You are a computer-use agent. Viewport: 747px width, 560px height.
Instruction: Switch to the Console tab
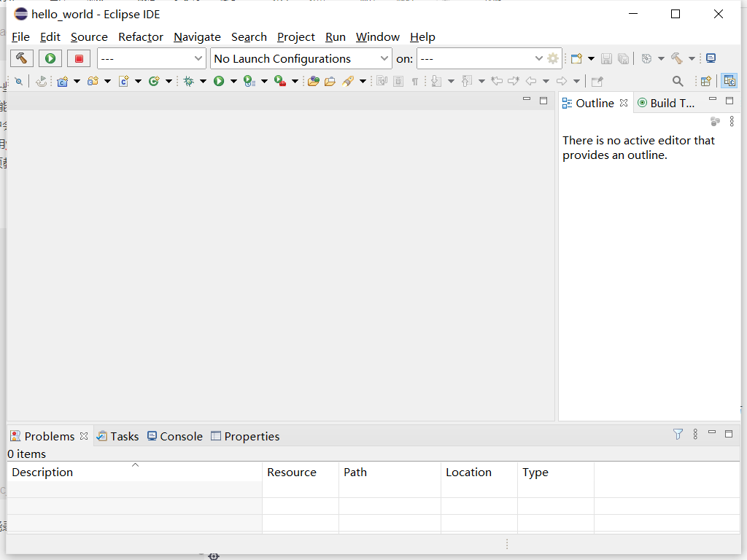pos(175,436)
